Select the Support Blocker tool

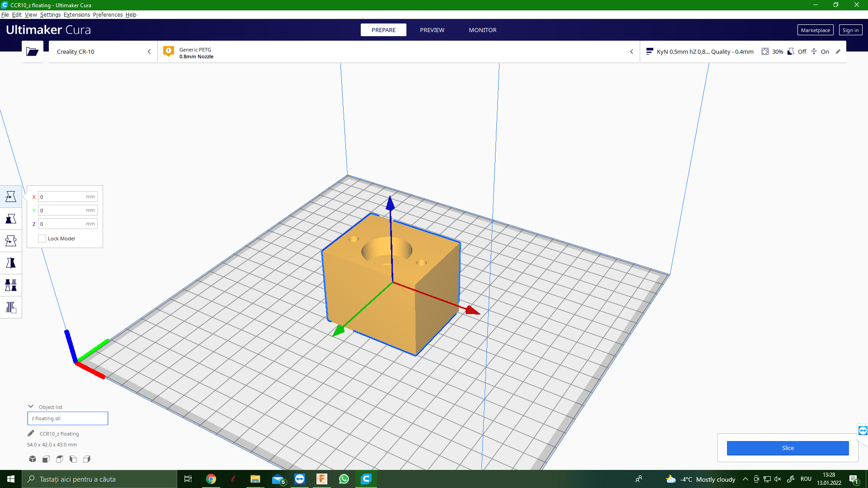(11, 307)
